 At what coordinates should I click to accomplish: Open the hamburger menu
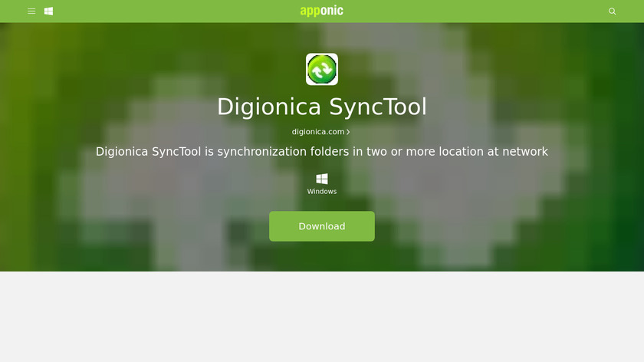(31, 11)
